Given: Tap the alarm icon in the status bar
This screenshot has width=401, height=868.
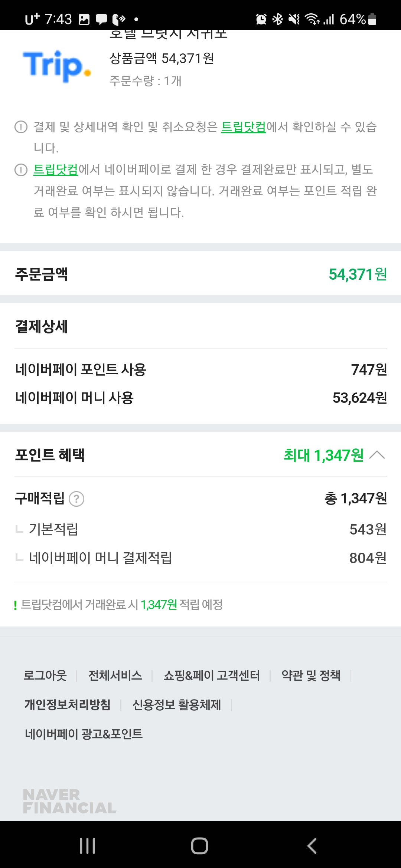Looking at the screenshot, I should [x=261, y=19].
